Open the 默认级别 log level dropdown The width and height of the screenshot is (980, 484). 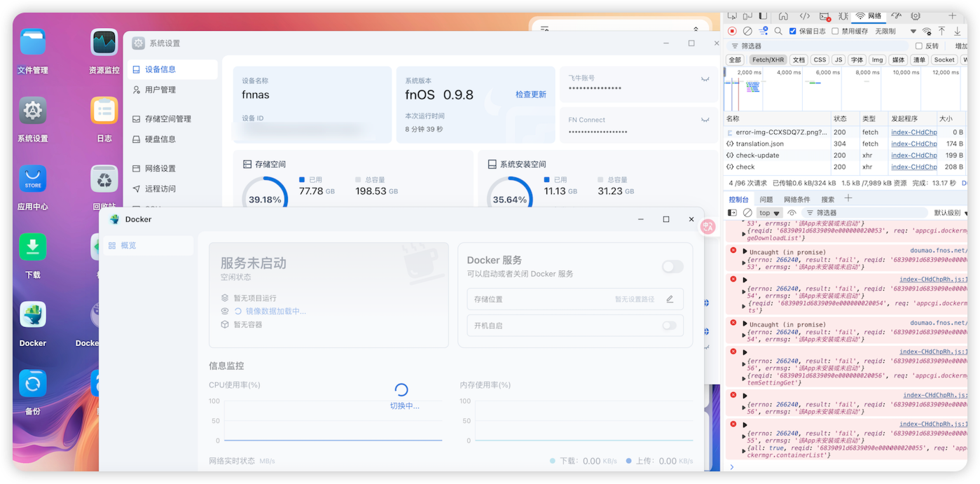(951, 213)
